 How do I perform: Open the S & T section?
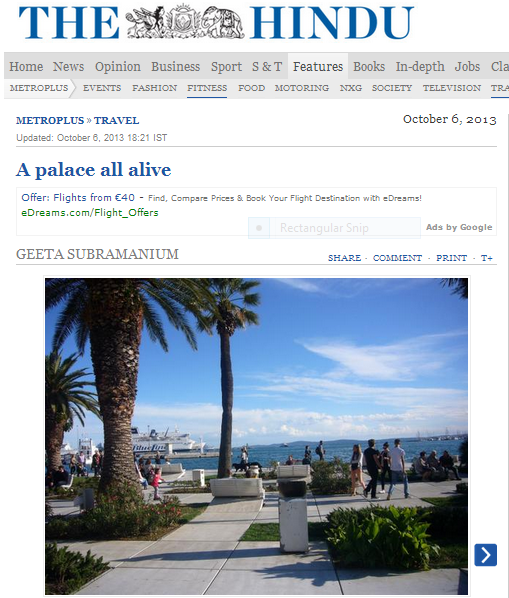267,66
